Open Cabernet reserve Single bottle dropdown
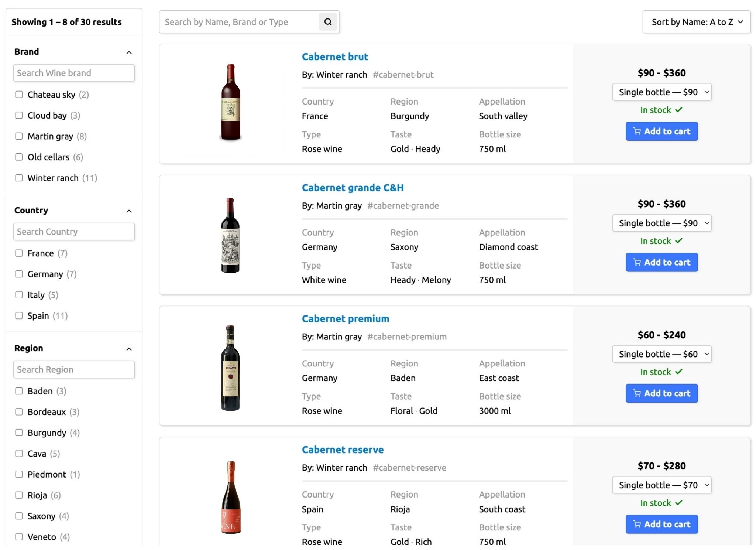Screen dimensions: 756x550 (661, 485)
